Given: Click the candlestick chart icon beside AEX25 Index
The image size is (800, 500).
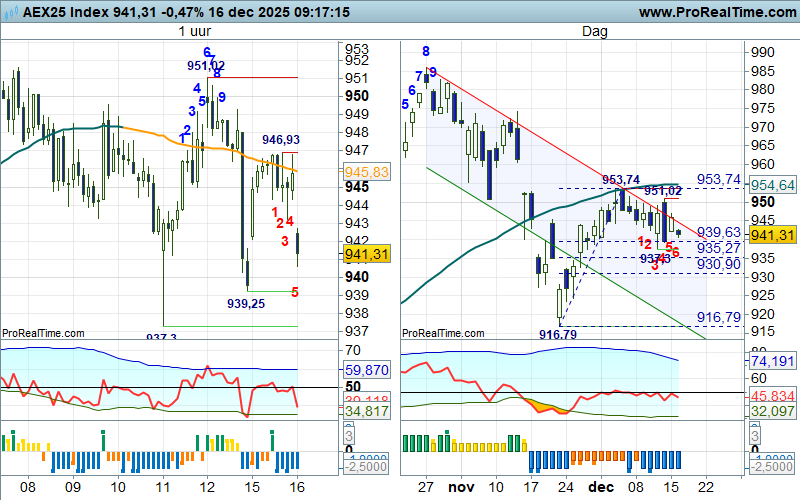Looking at the screenshot, I should [10, 12].
